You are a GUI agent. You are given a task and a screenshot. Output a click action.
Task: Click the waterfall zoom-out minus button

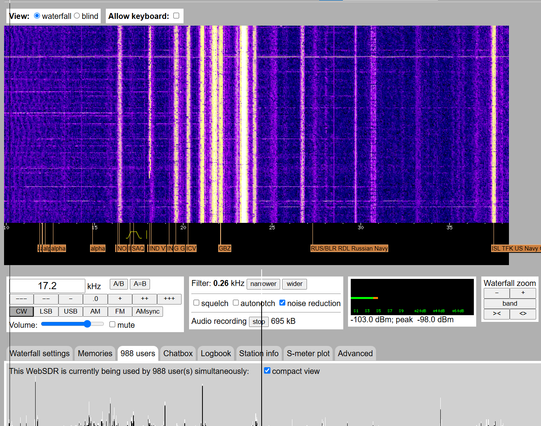pyautogui.click(x=496, y=293)
